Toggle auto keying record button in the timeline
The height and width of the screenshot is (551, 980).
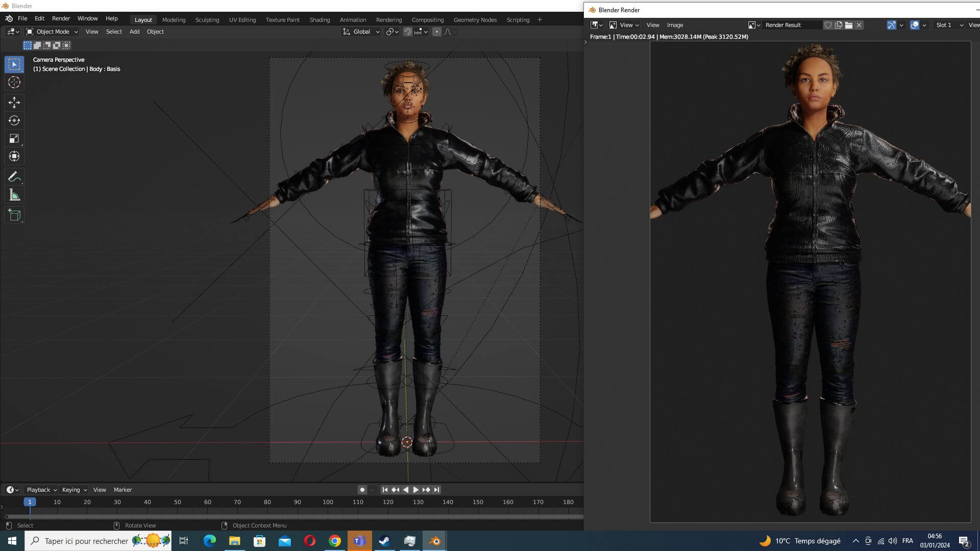tap(362, 490)
